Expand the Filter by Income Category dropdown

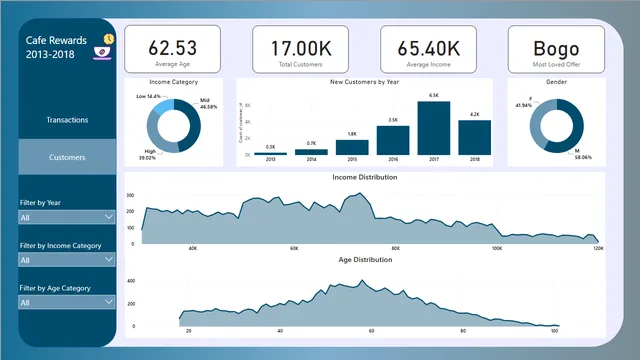[x=67, y=260]
